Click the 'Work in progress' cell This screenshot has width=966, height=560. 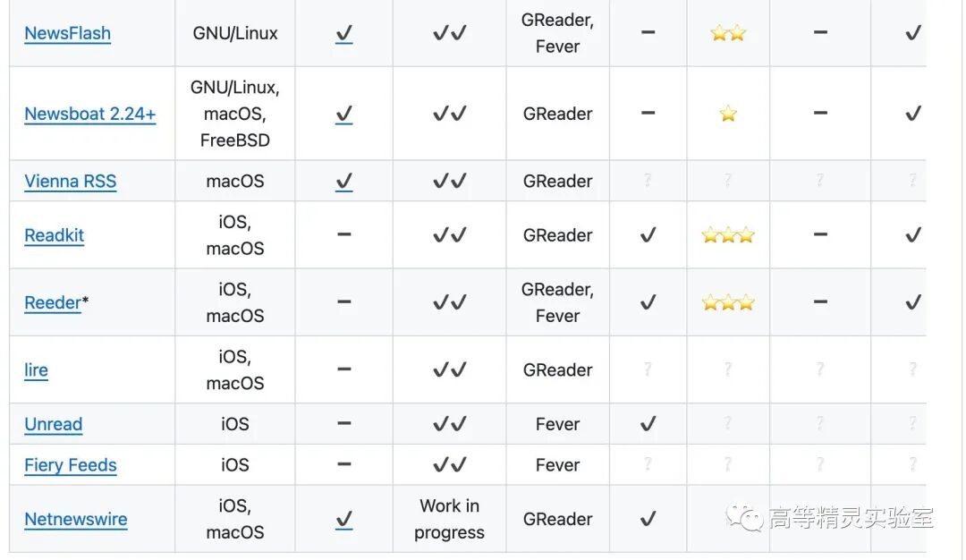click(449, 519)
